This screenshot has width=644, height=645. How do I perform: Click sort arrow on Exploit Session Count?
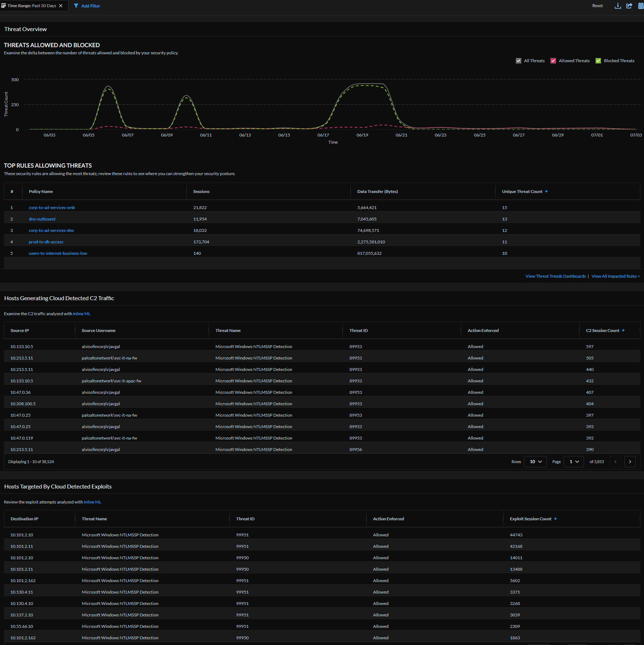tap(555, 519)
